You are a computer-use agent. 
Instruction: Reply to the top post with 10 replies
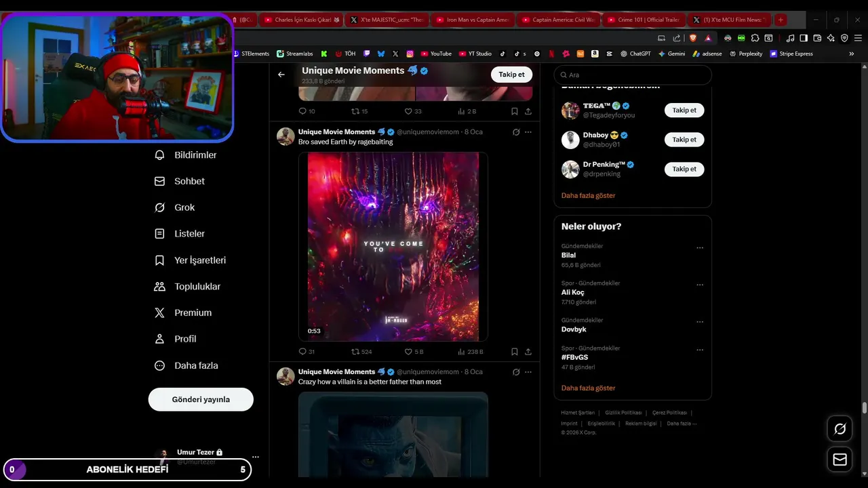pyautogui.click(x=307, y=111)
